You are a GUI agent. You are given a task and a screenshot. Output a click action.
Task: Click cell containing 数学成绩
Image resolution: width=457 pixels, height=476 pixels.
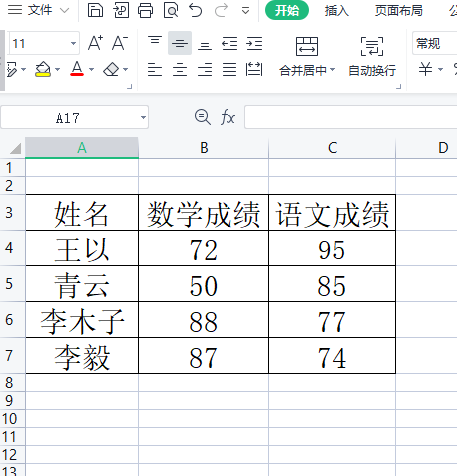(204, 213)
